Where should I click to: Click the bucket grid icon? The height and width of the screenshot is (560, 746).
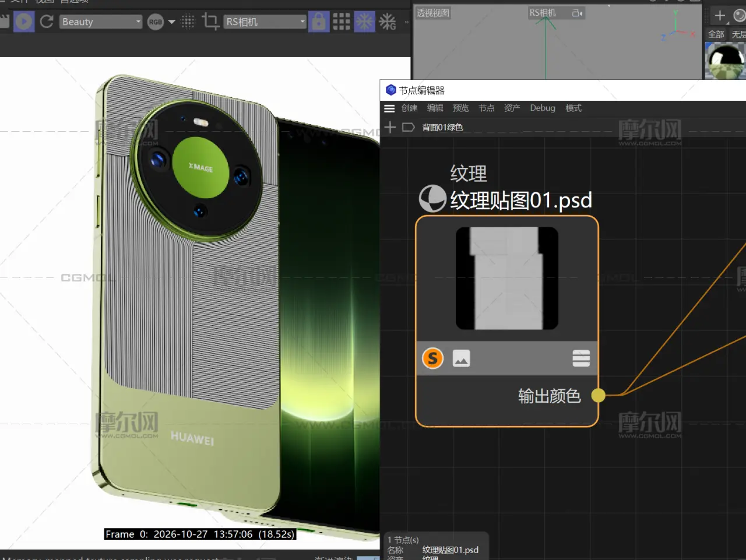[x=342, y=22]
